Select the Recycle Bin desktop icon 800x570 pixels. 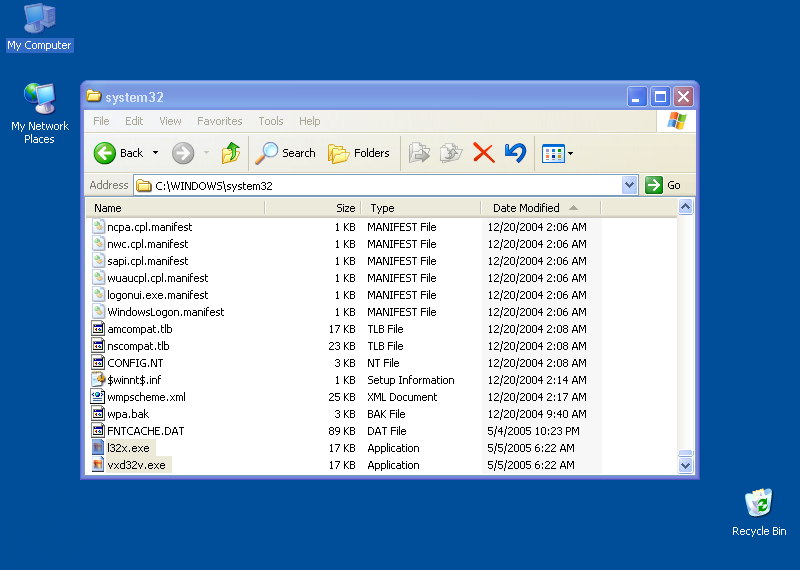[x=759, y=512]
